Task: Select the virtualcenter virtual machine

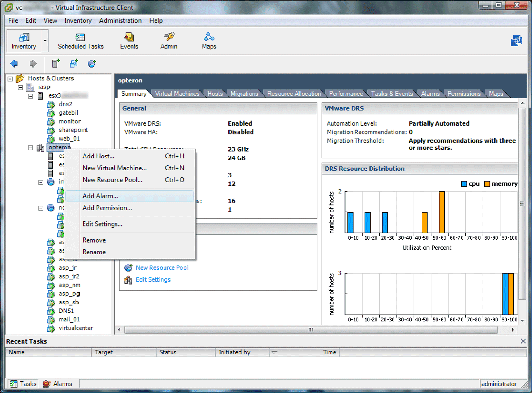Action: (x=76, y=328)
